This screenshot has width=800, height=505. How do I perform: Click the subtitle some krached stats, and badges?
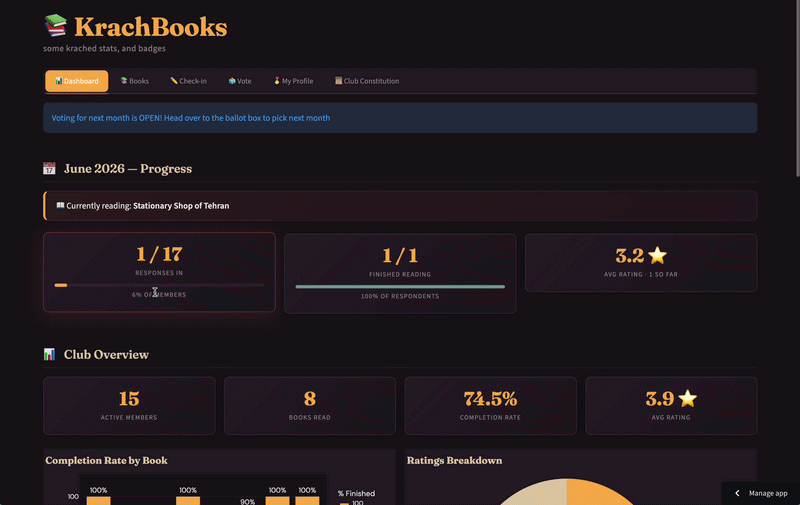point(105,48)
